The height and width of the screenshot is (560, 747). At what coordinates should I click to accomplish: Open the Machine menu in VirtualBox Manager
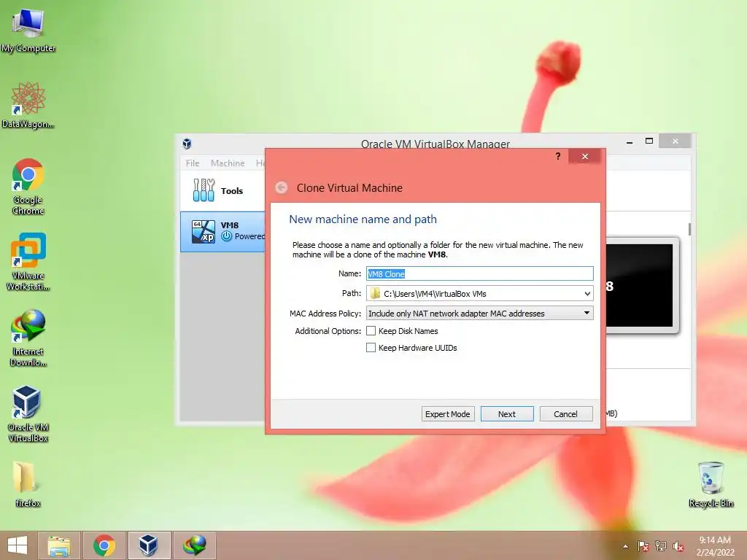pos(228,163)
